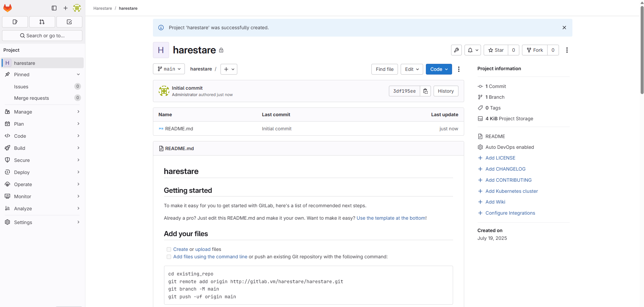Expand the Operate menu
This screenshot has width=644, height=307.
[x=43, y=184]
